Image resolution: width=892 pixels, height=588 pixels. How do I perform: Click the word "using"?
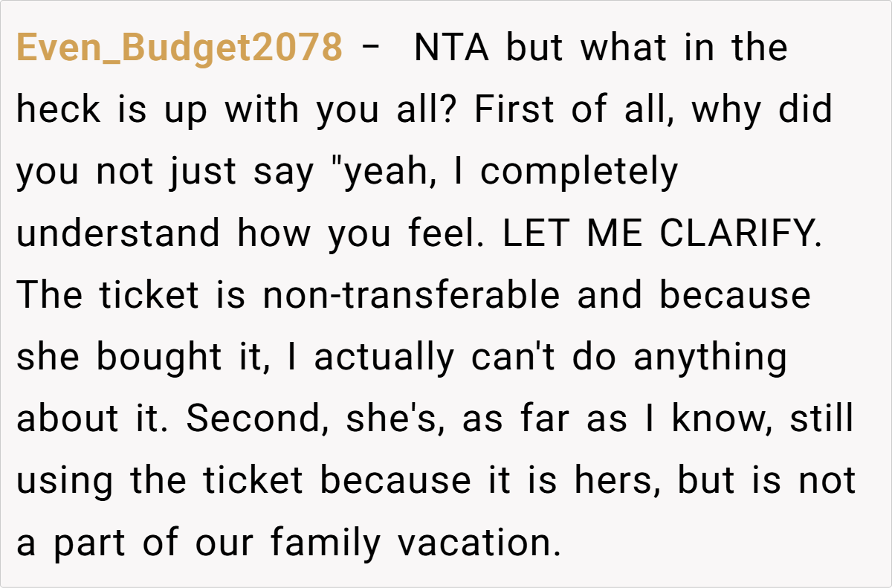[x=65, y=482]
